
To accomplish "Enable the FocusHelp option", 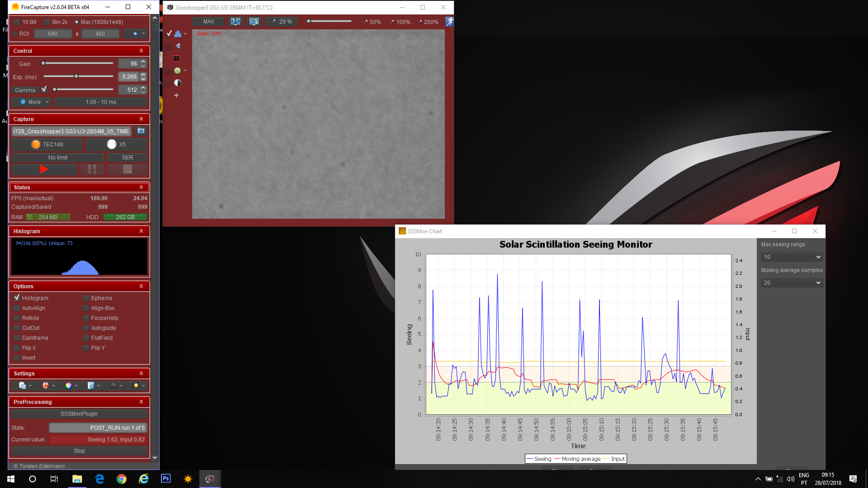I will [86, 318].
